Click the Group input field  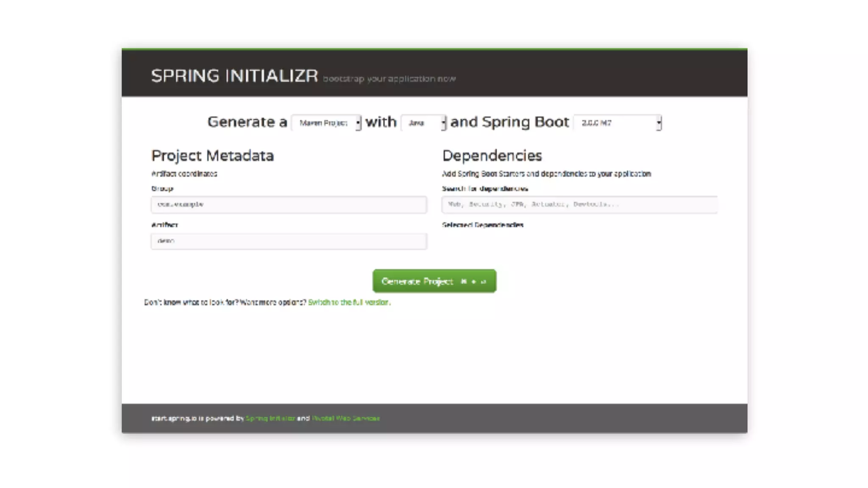point(289,205)
